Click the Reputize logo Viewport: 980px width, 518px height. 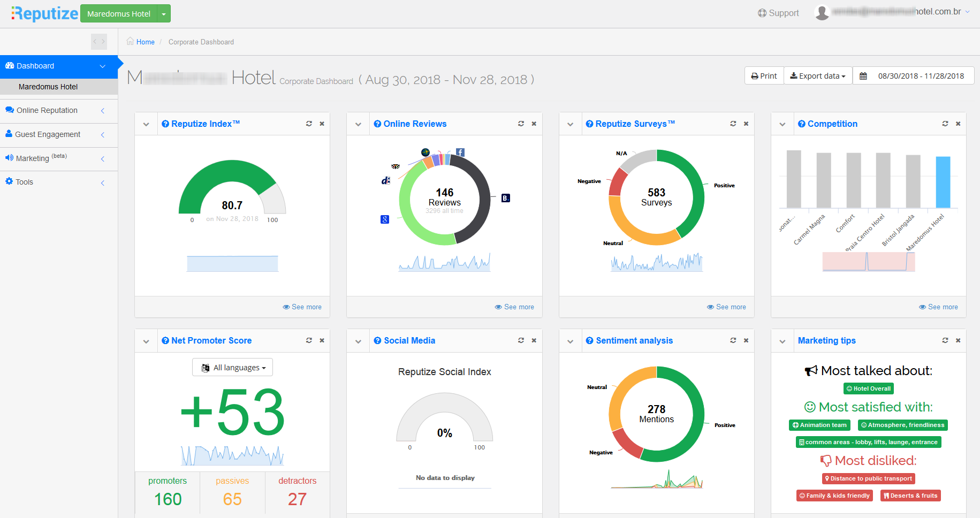tap(45, 13)
